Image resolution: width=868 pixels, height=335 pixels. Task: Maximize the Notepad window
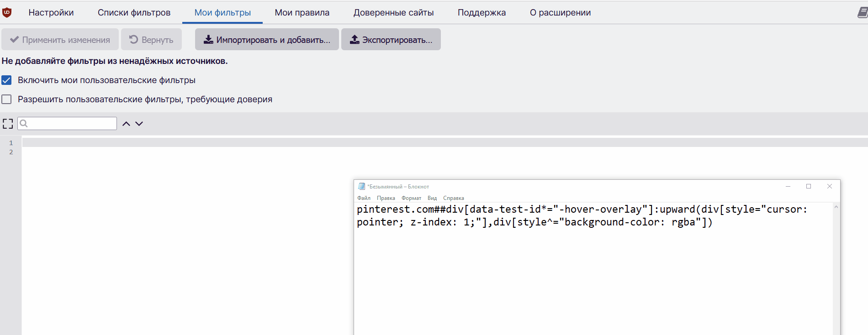pyautogui.click(x=809, y=186)
